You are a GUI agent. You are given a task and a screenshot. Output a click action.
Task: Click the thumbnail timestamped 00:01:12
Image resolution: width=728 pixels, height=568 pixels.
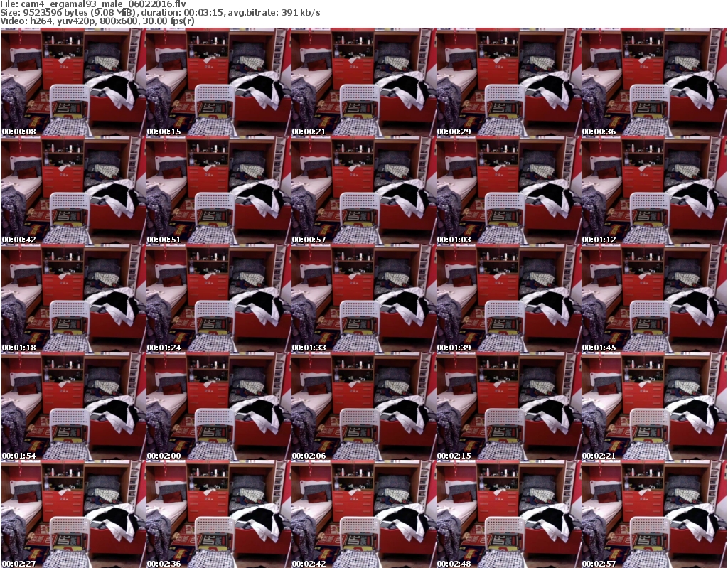654,191
